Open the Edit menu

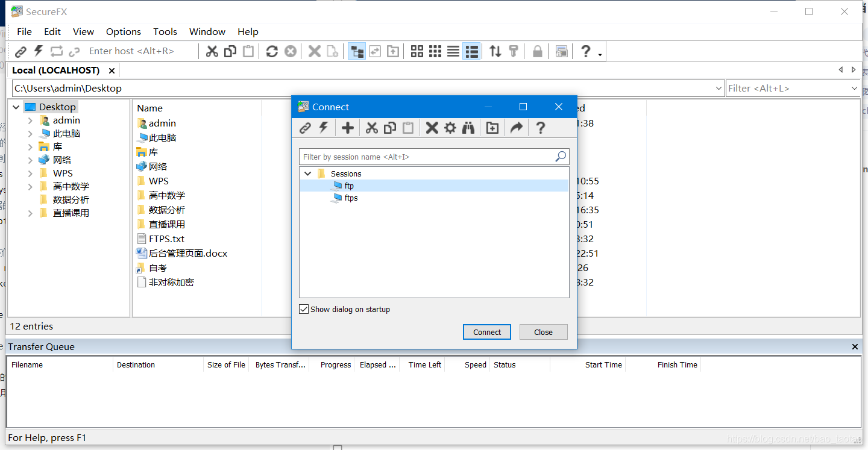tap(52, 32)
